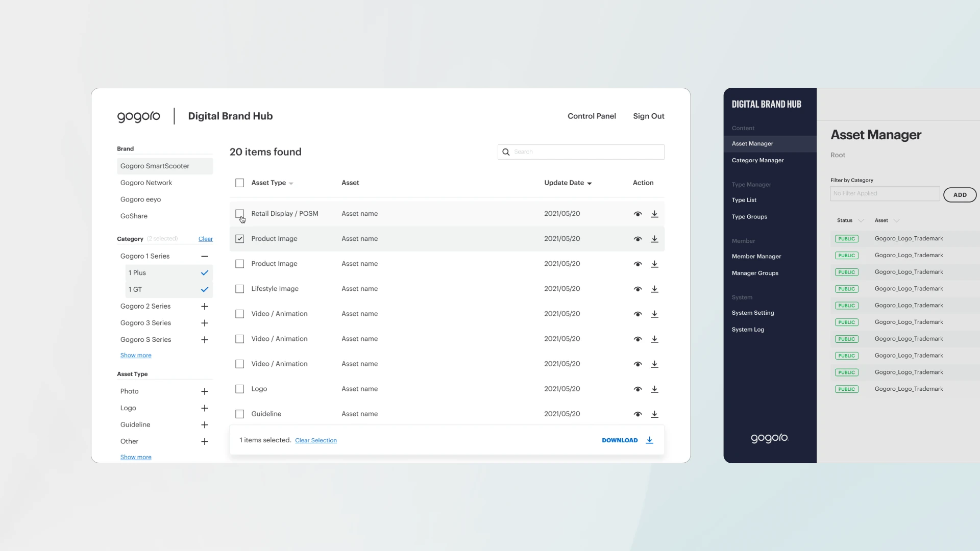Show more categories under Category
The image size is (980, 551).
(136, 356)
